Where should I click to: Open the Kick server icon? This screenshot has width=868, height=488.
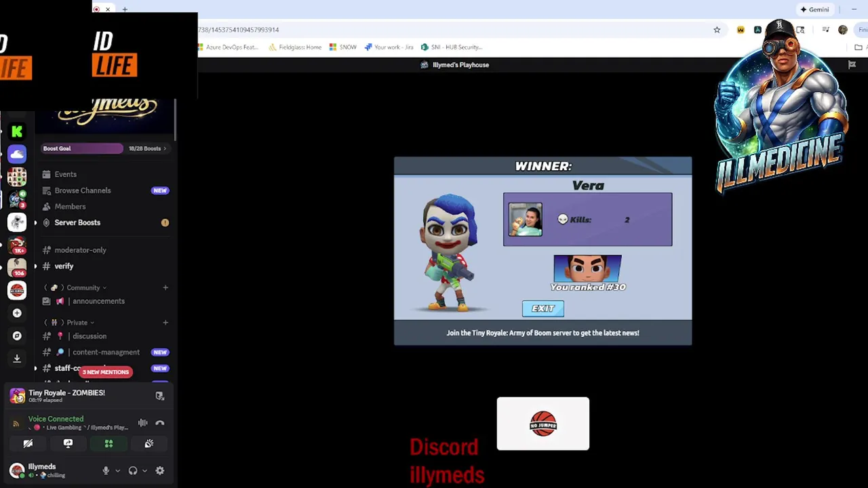(x=17, y=131)
